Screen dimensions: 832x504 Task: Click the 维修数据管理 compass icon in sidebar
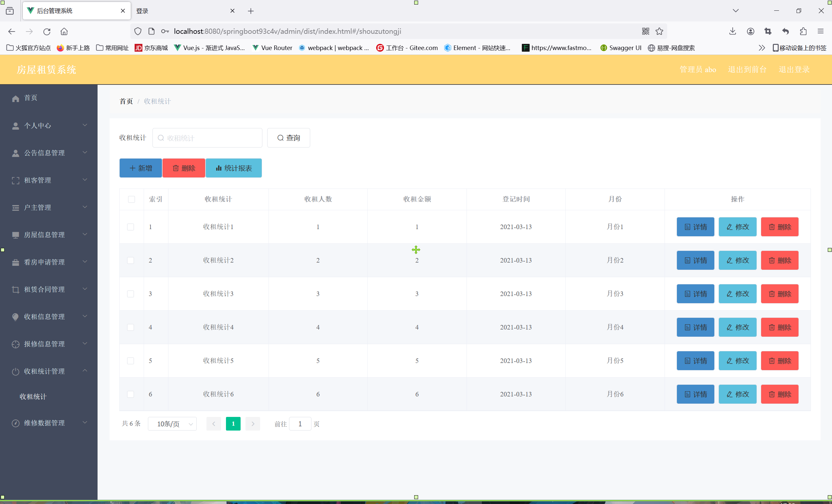point(16,423)
